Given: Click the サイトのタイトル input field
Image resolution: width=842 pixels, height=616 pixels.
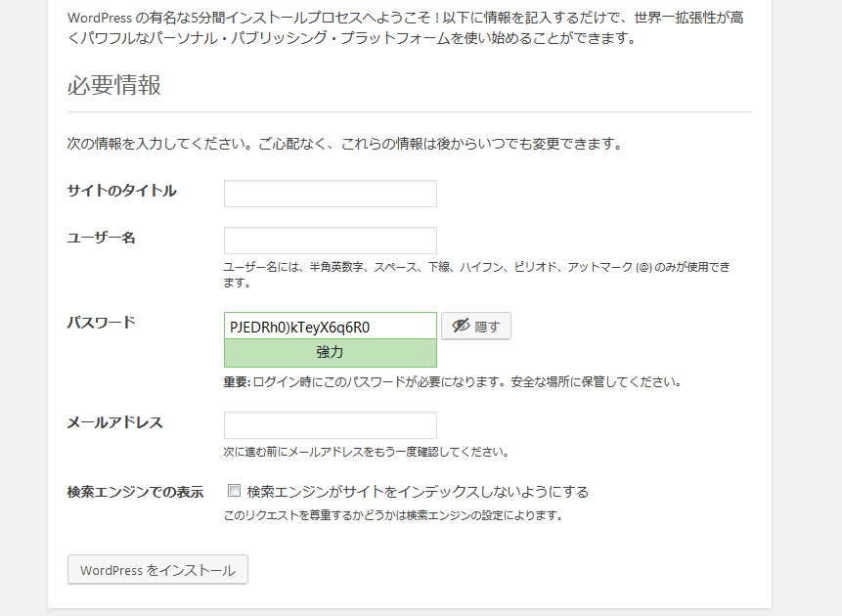Looking at the screenshot, I should point(331,194).
